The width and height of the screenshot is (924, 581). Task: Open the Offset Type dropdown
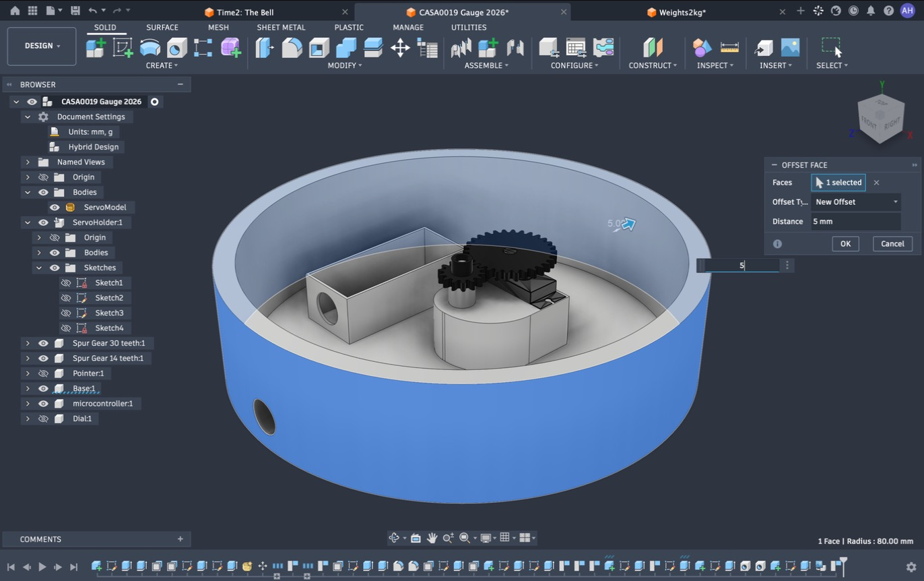tap(856, 202)
